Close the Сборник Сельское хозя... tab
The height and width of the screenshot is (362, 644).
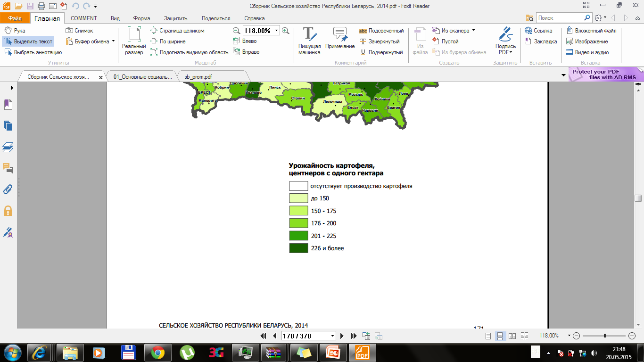pos(100,77)
